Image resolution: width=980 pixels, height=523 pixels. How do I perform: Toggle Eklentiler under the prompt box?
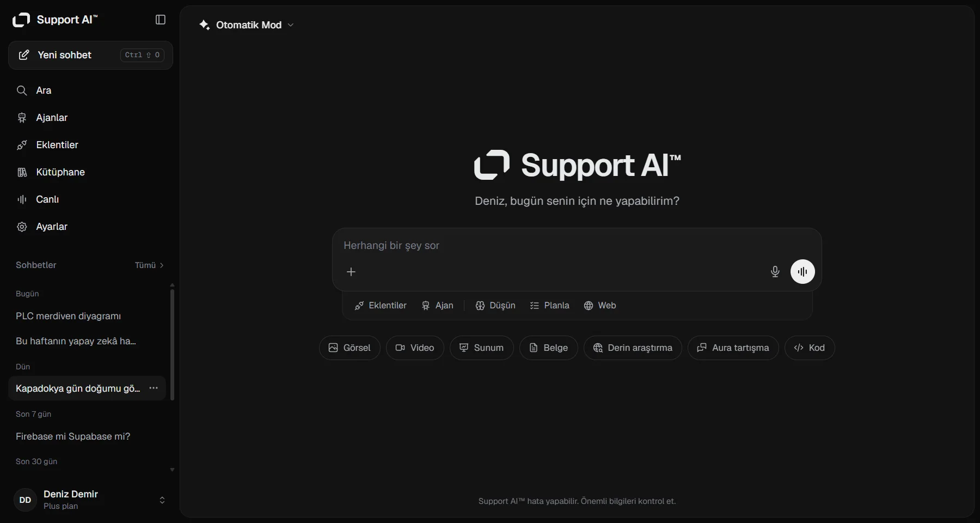381,306
